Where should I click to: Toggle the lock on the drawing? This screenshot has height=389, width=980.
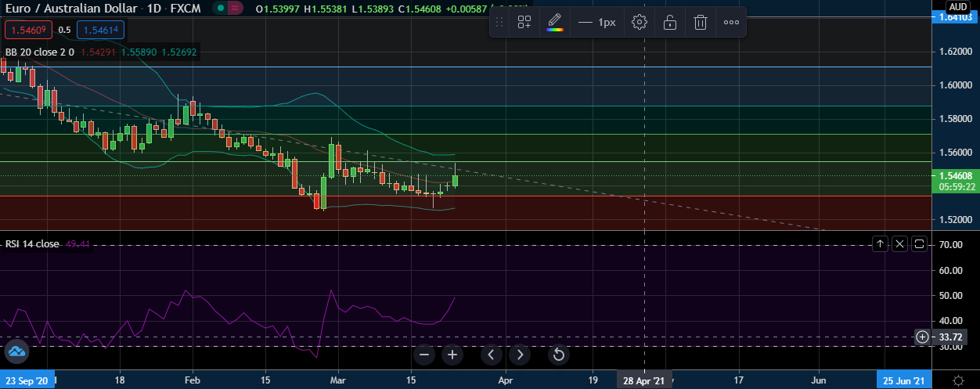pos(670,22)
